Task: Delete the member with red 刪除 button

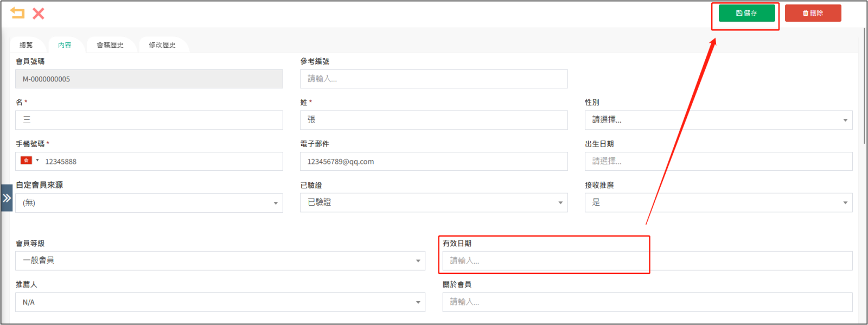Action: tap(813, 13)
